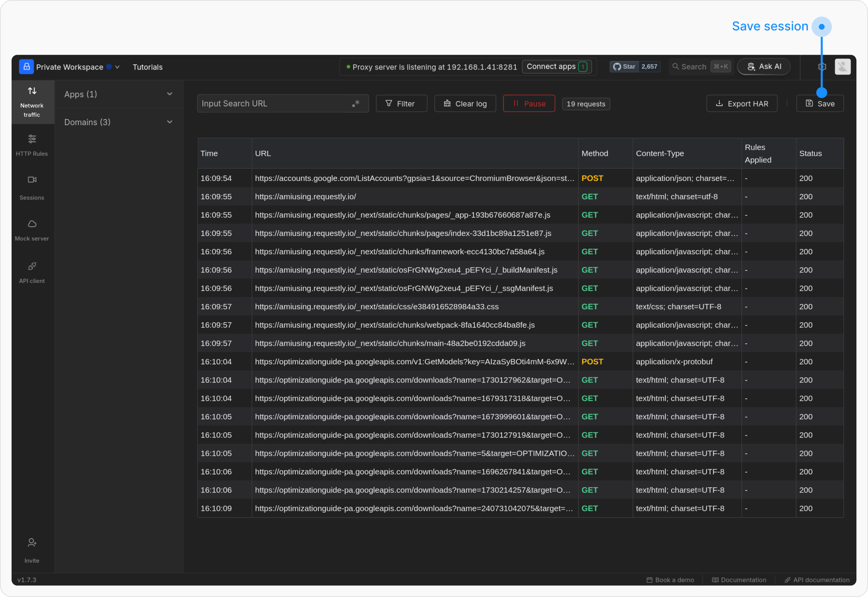Click Export HAR button

point(742,103)
